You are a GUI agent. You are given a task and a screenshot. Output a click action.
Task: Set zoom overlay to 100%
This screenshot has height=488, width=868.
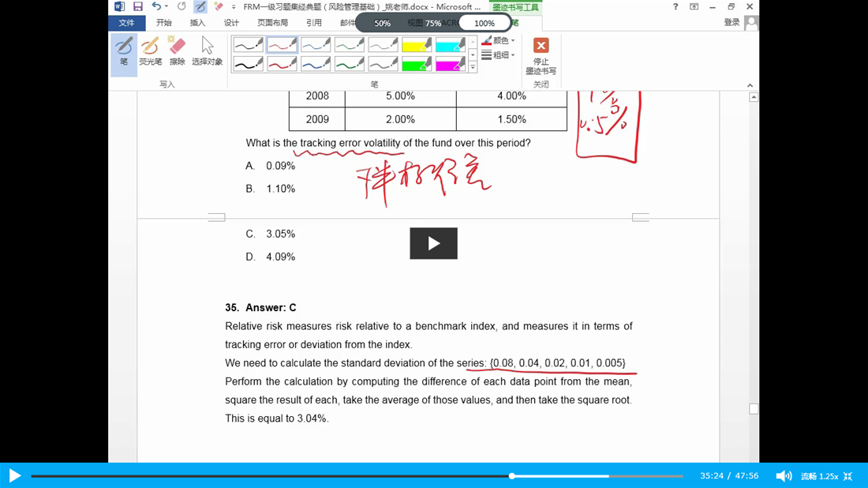pos(485,23)
